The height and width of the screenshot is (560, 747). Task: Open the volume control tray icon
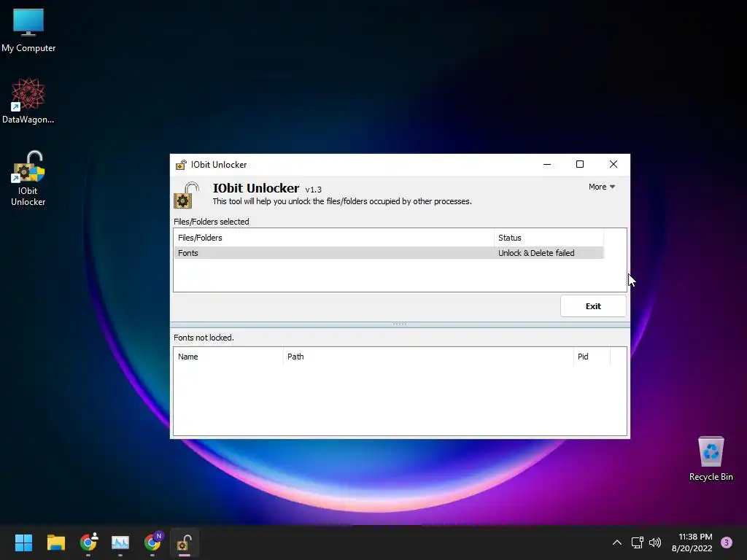pyautogui.click(x=655, y=542)
